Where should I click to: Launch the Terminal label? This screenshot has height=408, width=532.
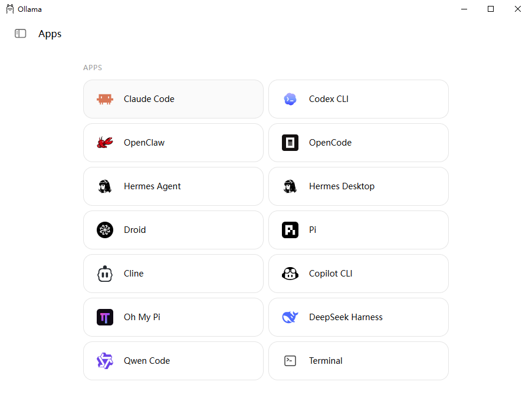[x=326, y=361]
